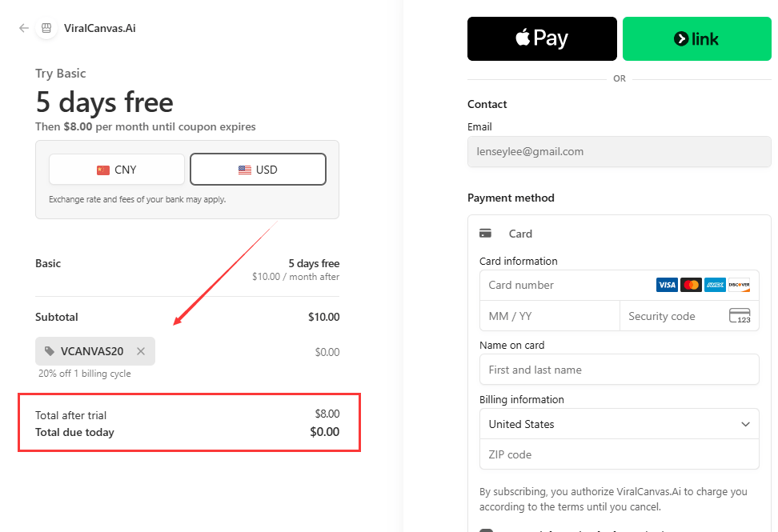This screenshot has width=778, height=532.
Task: Click the Discover card logo
Action: coord(740,285)
